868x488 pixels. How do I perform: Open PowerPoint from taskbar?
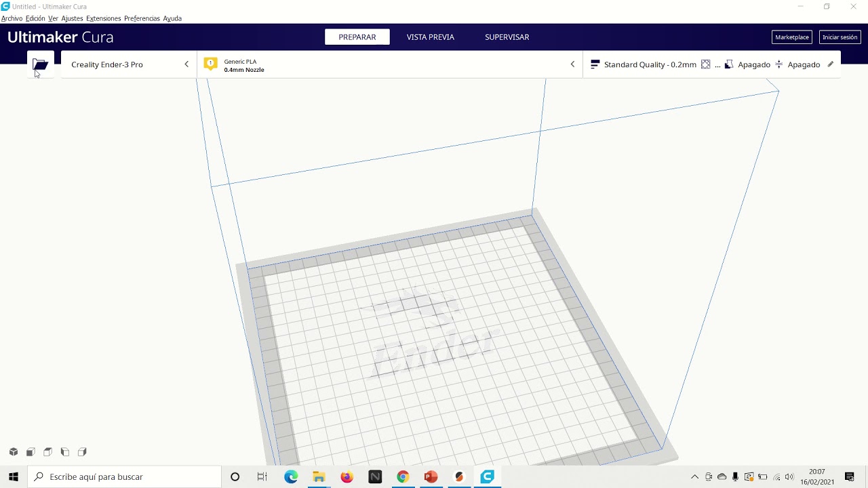[x=431, y=477]
